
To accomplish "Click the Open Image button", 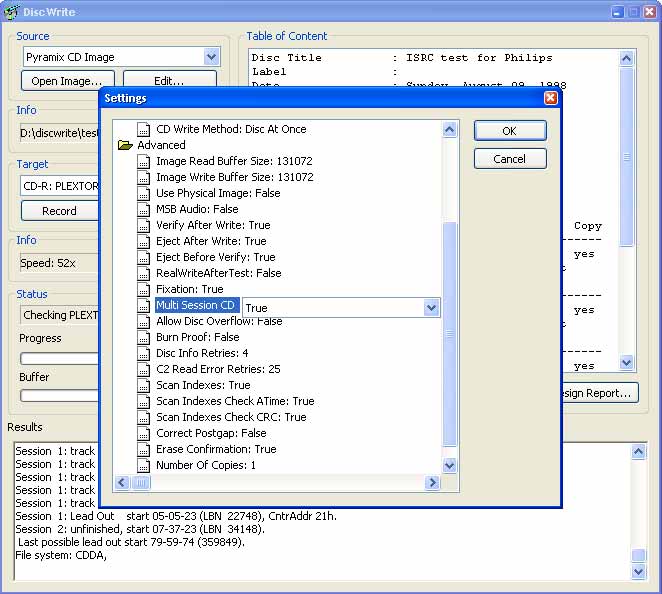I will 68,81.
